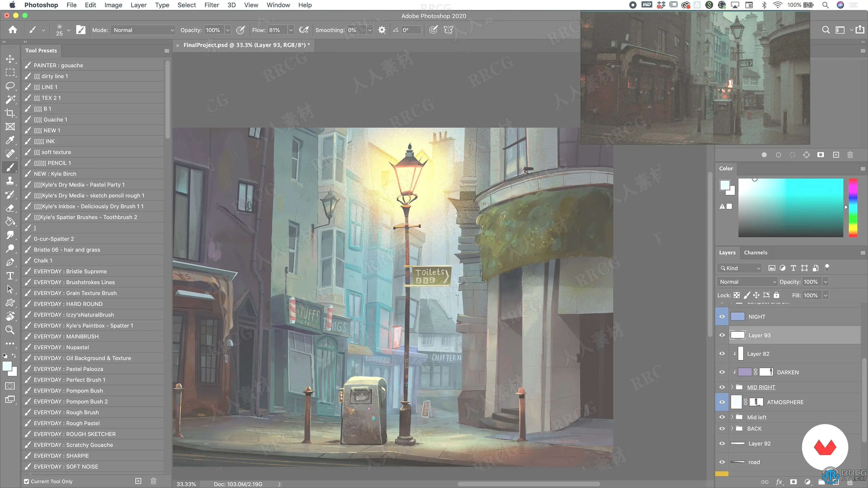This screenshot has height=488, width=868.
Task: Open the layer blend mode Normal dropdown
Action: (x=747, y=282)
